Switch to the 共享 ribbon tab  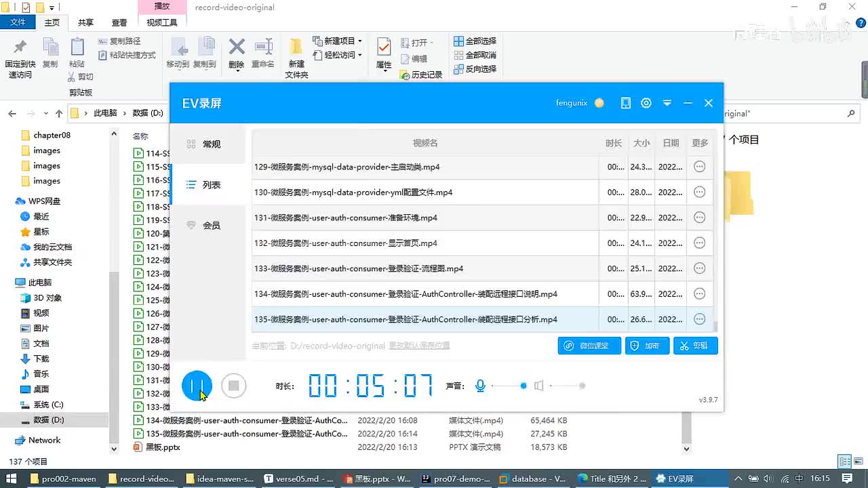point(85,22)
